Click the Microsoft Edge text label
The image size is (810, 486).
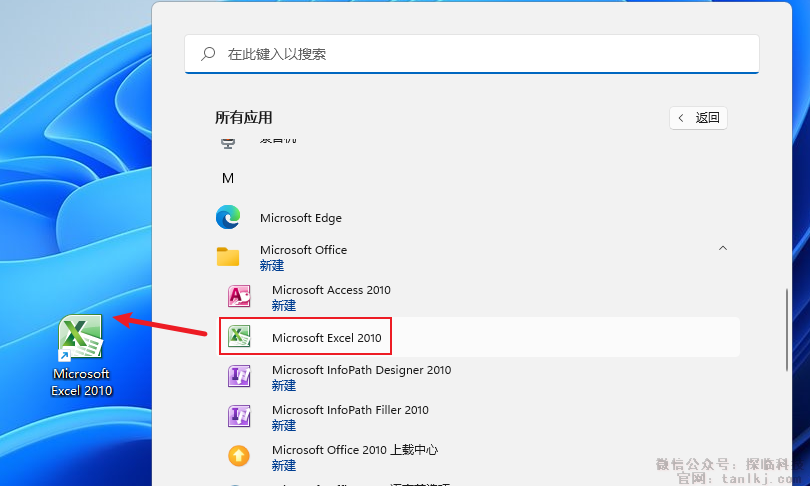pos(301,218)
